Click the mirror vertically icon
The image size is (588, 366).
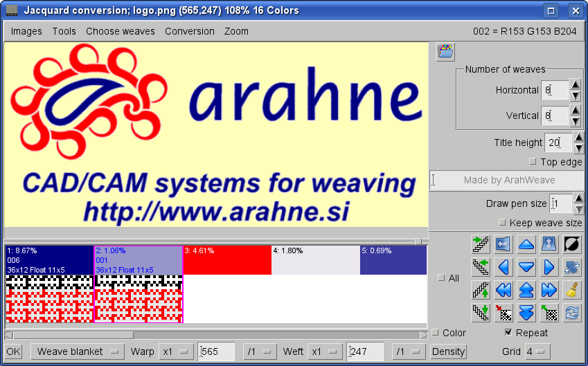[549, 244]
